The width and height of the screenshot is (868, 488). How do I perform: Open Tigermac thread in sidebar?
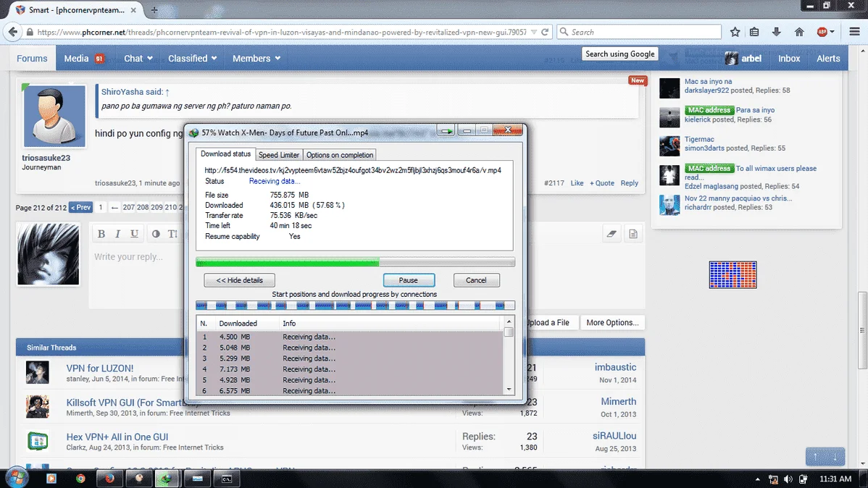point(699,140)
